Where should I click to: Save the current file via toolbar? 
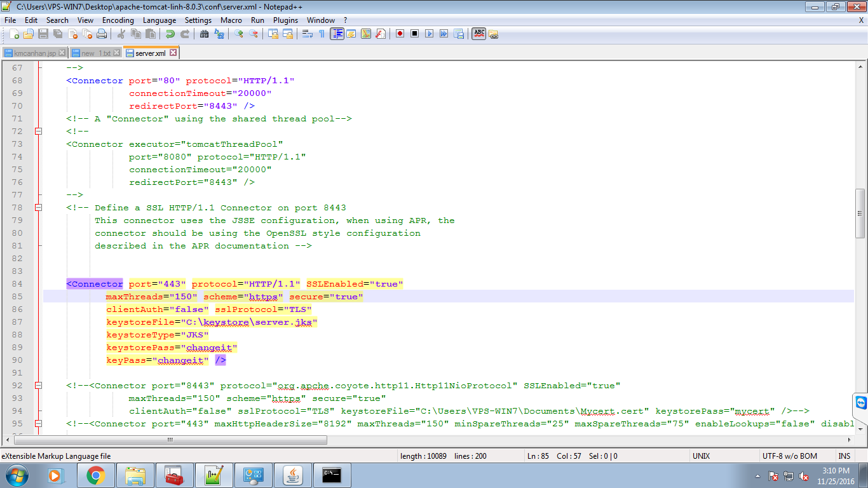(x=43, y=34)
